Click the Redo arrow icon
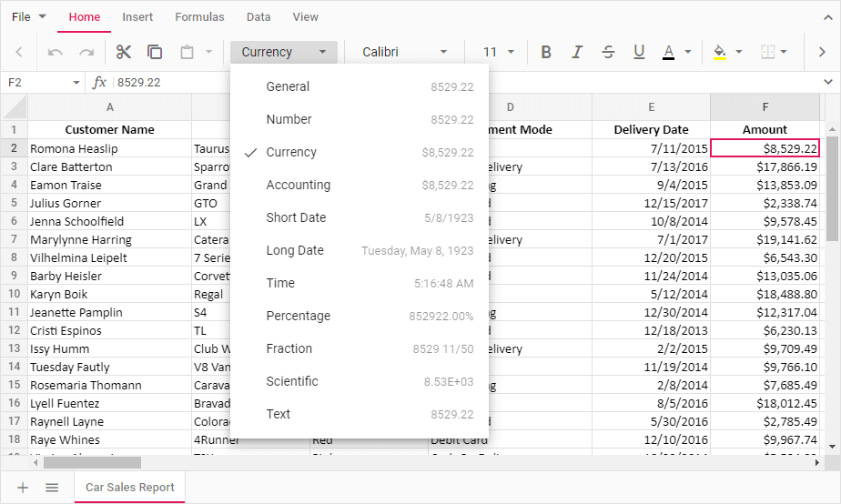Image resolution: width=841 pixels, height=504 pixels. pos(86,52)
